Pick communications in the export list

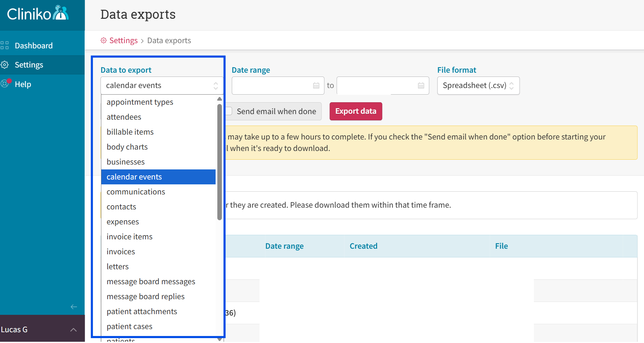[x=158, y=192]
